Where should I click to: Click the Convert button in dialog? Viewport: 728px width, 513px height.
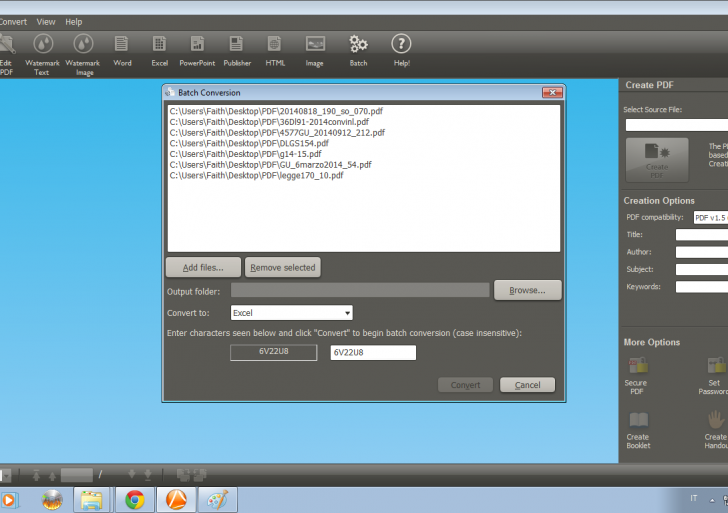coord(465,385)
